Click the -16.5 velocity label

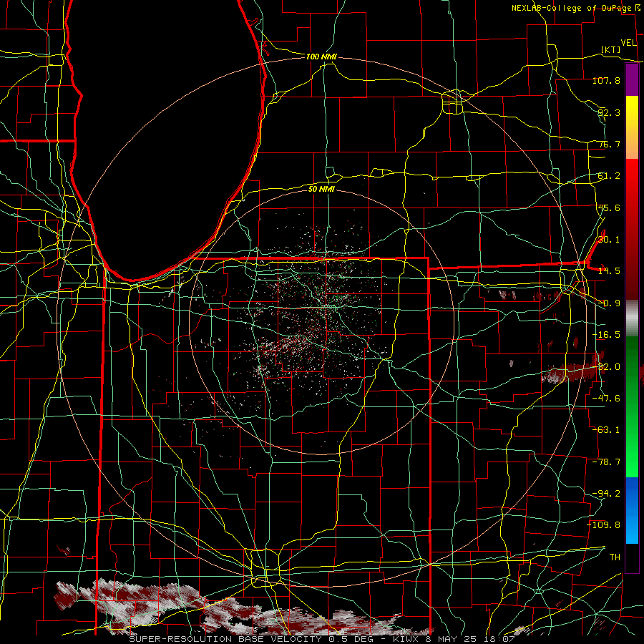pyautogui.click(x=606, y=335)
